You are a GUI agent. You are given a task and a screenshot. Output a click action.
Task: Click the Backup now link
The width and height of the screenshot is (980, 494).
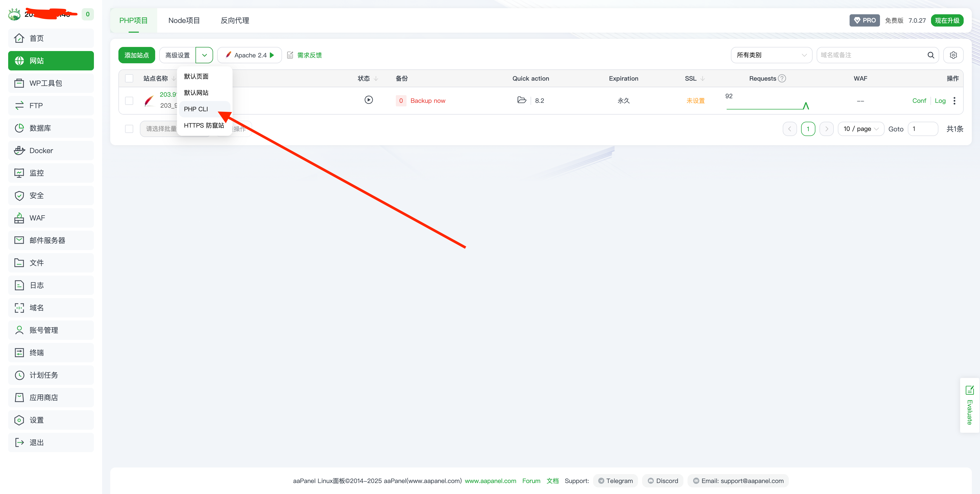point(428,101)
